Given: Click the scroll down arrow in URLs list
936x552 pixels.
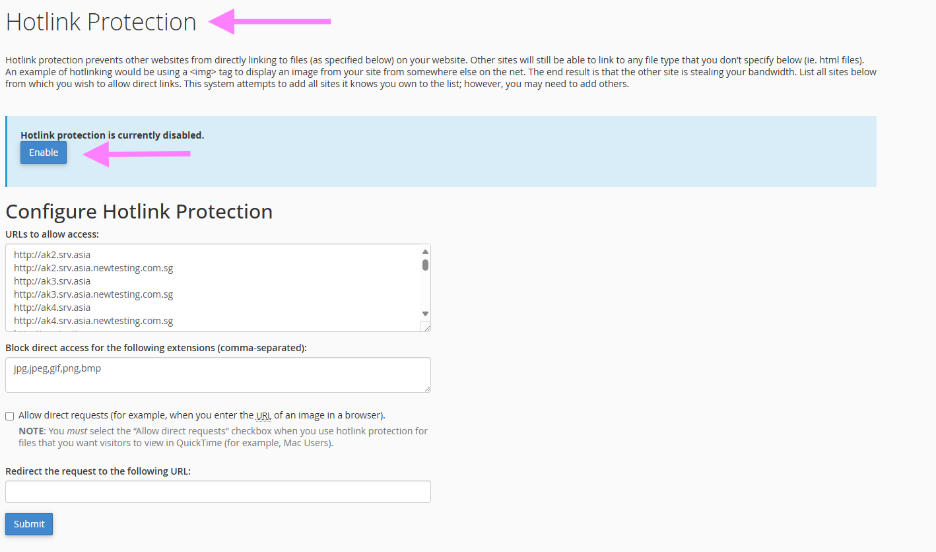Looking at the screenshot, I should coord(425,313).
